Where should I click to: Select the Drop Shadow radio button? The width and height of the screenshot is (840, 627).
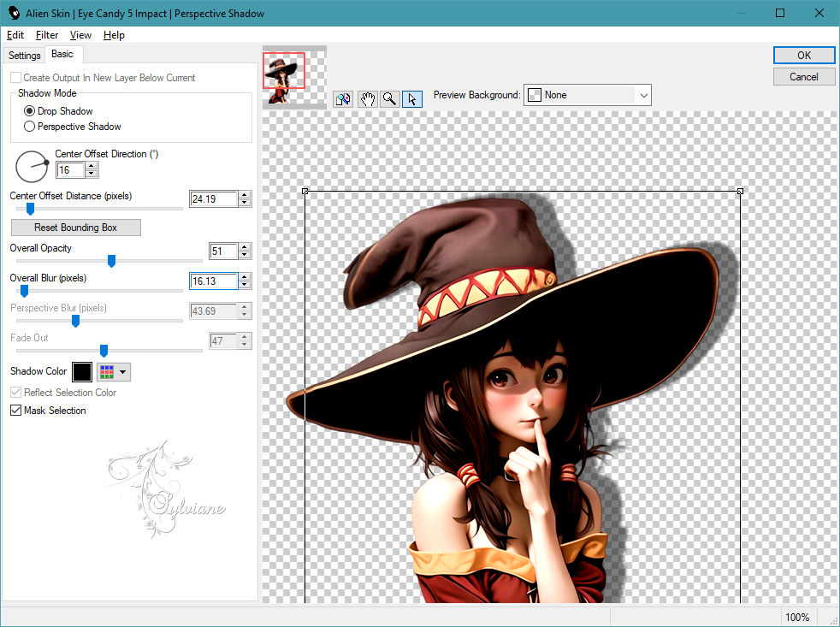tap(29, 111)
